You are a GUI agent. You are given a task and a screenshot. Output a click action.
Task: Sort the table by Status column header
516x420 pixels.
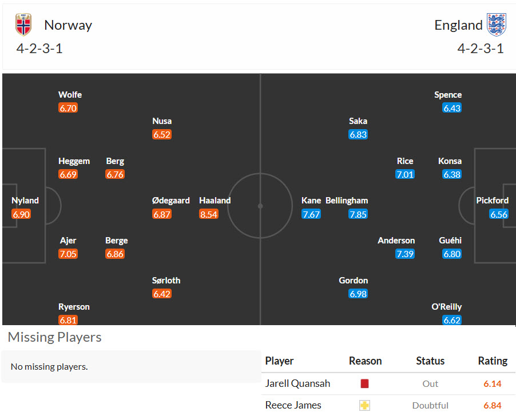point(430,361)
